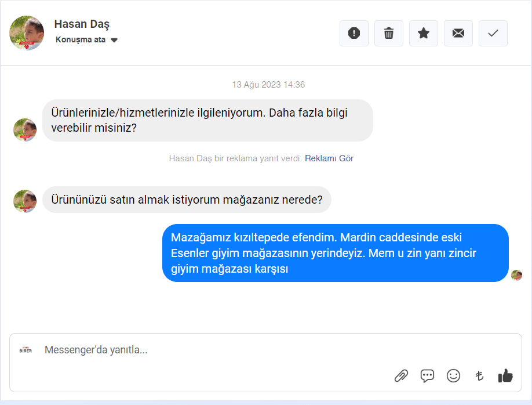Click the BIRER page logo in reply box
Viewport: 532px width, 405px height.
pos(25,350)
